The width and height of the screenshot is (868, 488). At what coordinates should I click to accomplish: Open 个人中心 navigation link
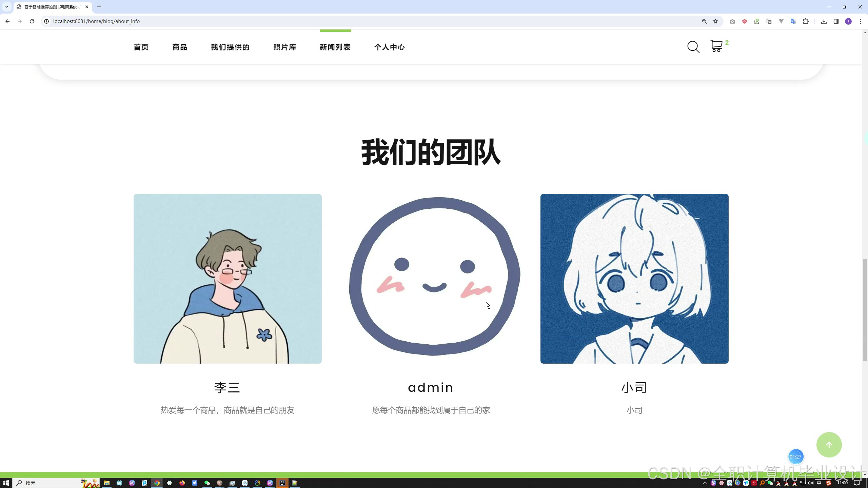pyautogui.click(x=390, y=47)
